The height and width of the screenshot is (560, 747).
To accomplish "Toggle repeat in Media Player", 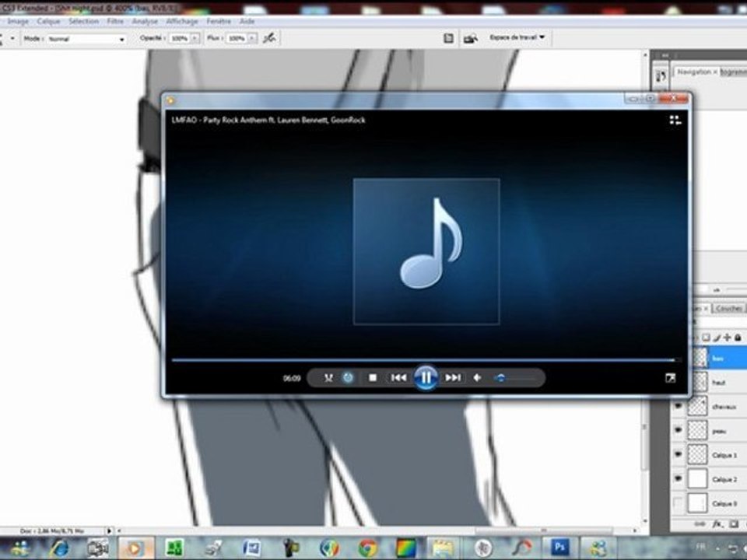I will (349, 378).
